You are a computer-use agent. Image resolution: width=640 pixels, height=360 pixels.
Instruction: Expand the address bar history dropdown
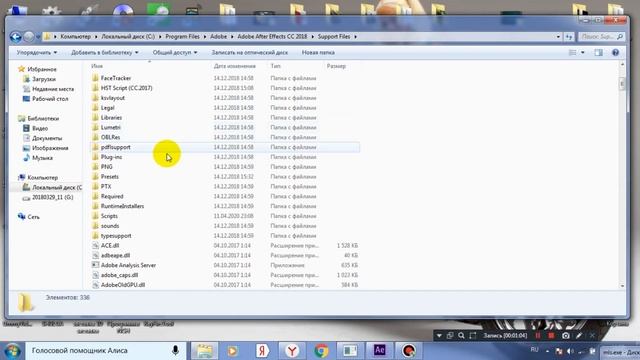click(558, 37)
